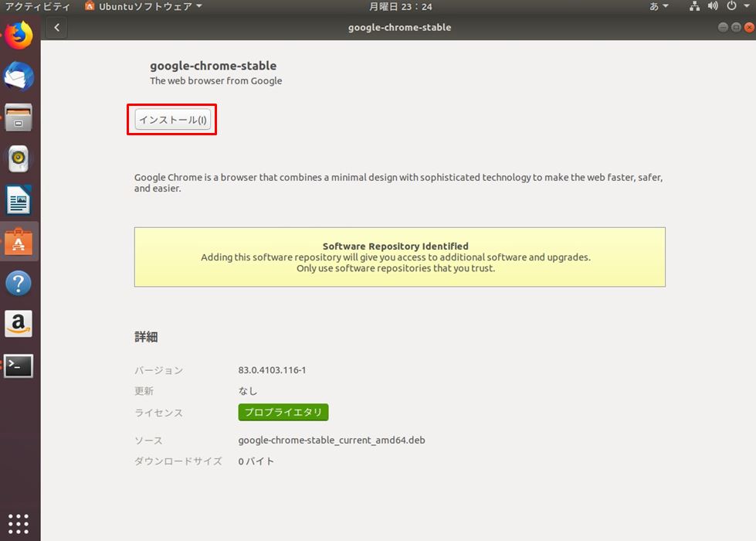Click the インストール(I) install button

coord(173,120)
